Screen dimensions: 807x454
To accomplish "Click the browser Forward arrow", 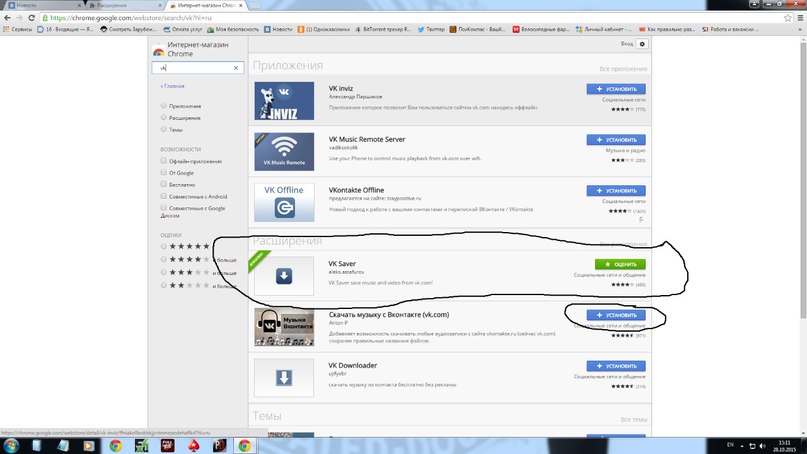I will pos(19,18).
